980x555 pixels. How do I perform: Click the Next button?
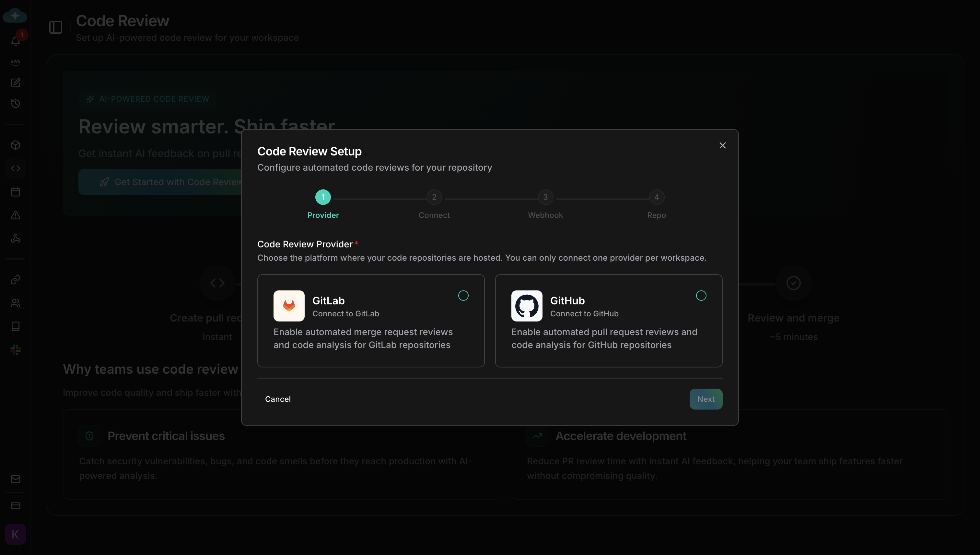tap(706, 399)
